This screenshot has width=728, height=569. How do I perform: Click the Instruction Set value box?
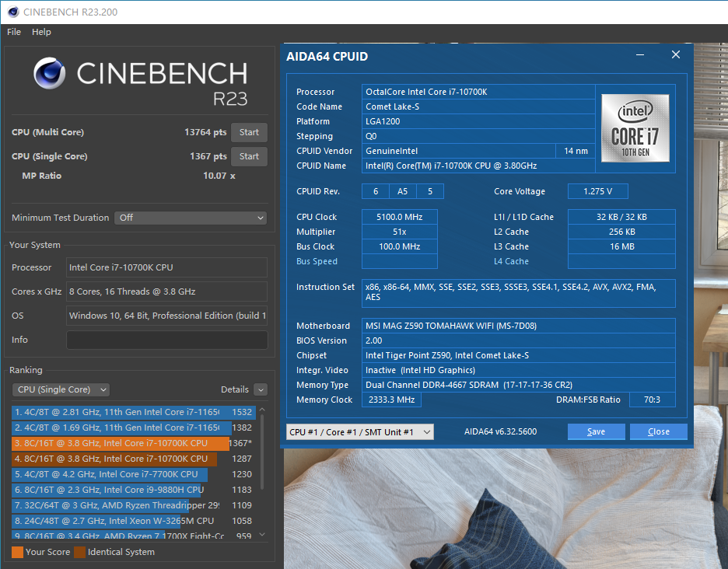[x=519, y=293]
